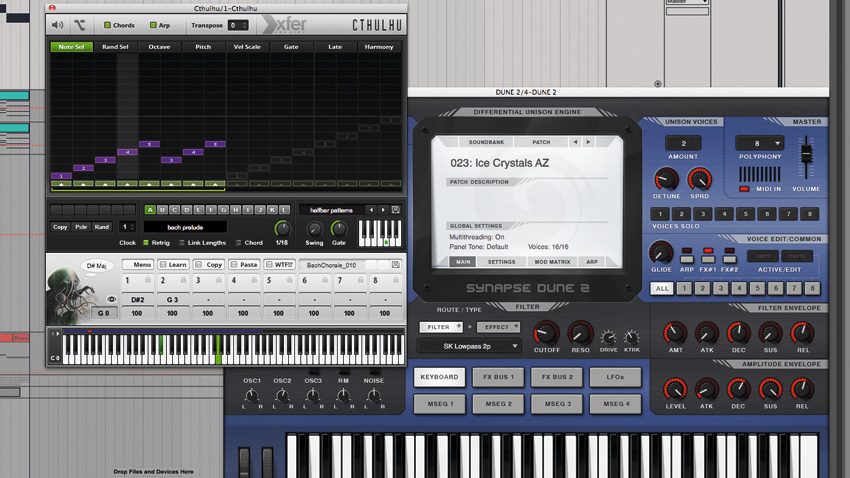Click the filter DRIVE knob
Image resolution: width=850 pixels, height=478 pixels.
[608, 338]
